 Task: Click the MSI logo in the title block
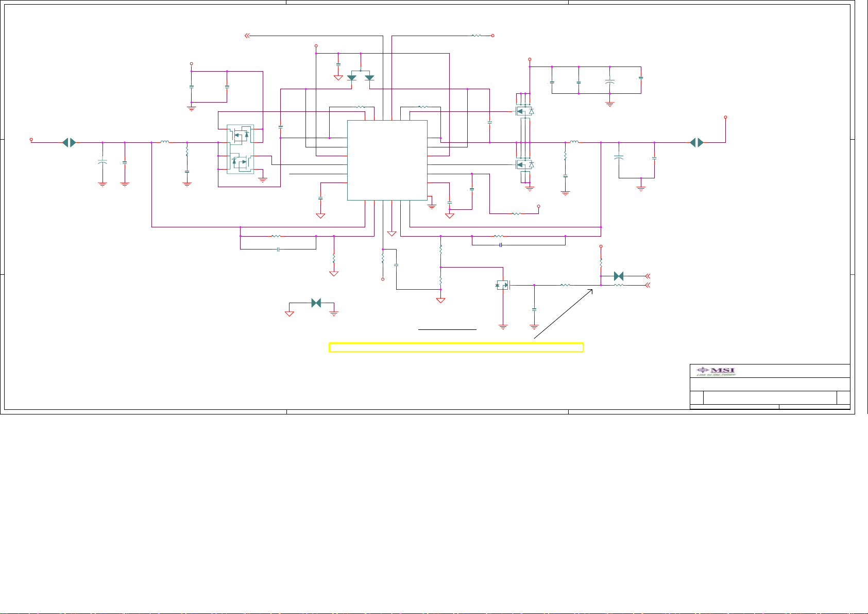pyautogui.click(x=716, y=371)
